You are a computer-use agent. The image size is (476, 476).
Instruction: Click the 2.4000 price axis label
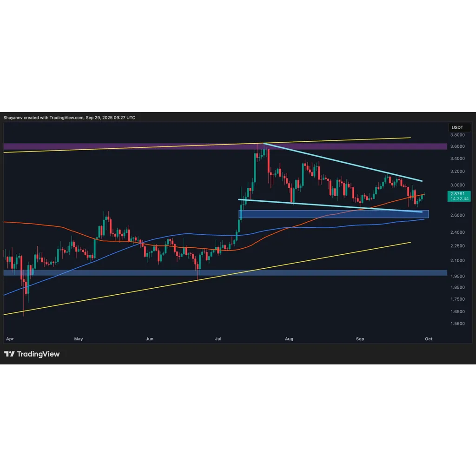457,232
